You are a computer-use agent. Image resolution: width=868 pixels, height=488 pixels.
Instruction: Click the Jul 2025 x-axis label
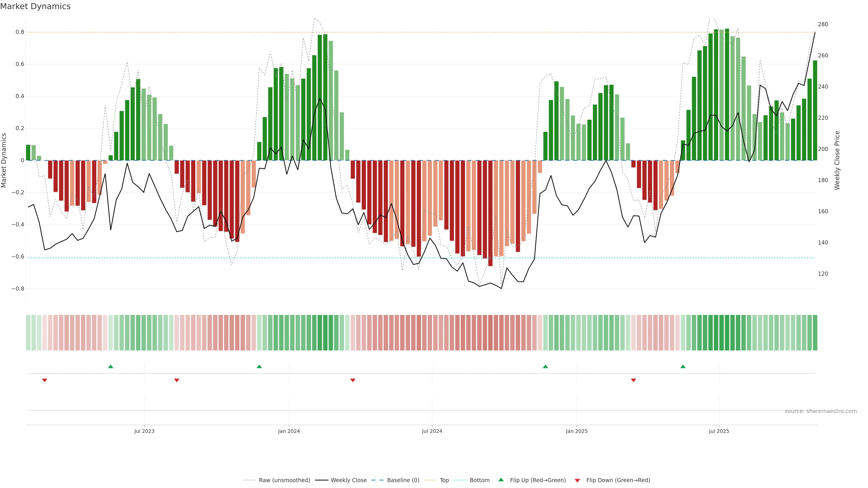719,431
